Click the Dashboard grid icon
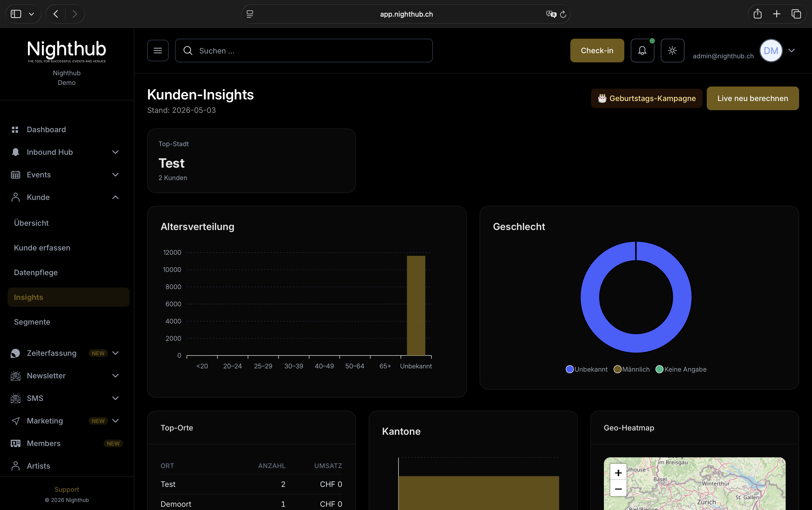This screenshot has height=510, width=812. pos(15,130)
